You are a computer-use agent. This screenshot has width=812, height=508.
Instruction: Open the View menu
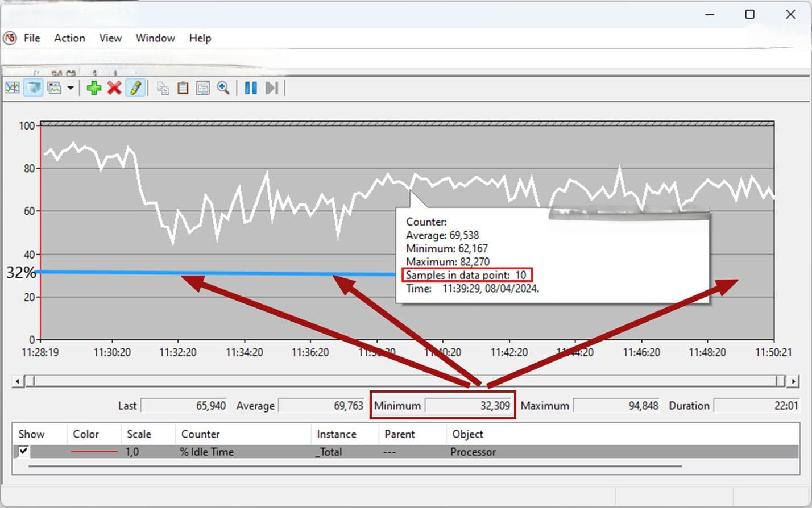tap(110, 38)
